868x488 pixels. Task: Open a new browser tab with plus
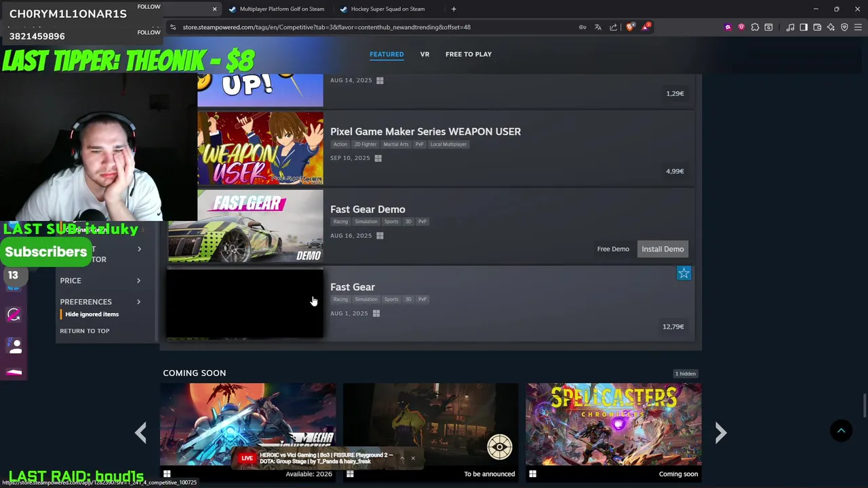(x=454, y=9)
